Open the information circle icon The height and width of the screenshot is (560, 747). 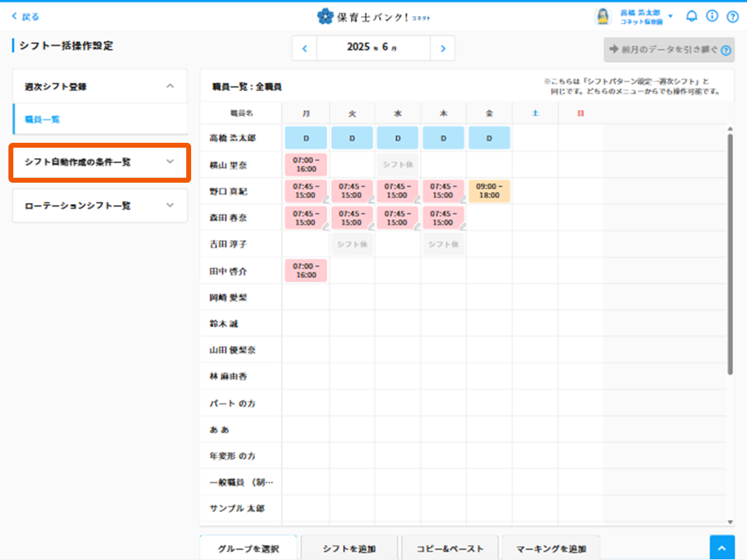tap(712, 16)
